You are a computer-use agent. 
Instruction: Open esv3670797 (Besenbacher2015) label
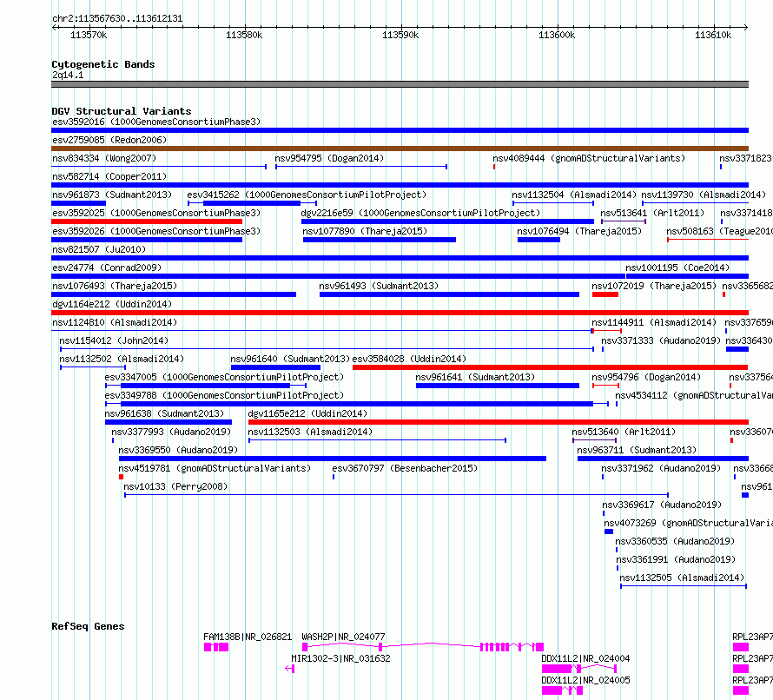coord(405,468)
